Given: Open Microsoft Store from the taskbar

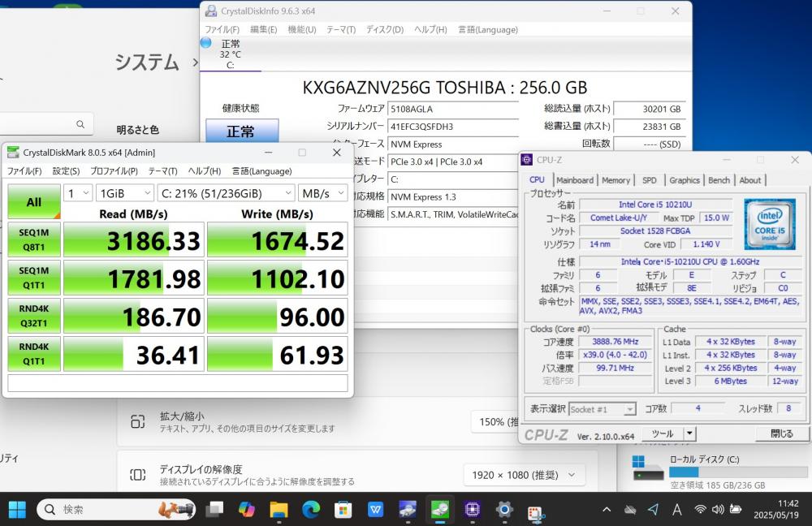Looking at the screenshot, I should [x=343, y=510].
